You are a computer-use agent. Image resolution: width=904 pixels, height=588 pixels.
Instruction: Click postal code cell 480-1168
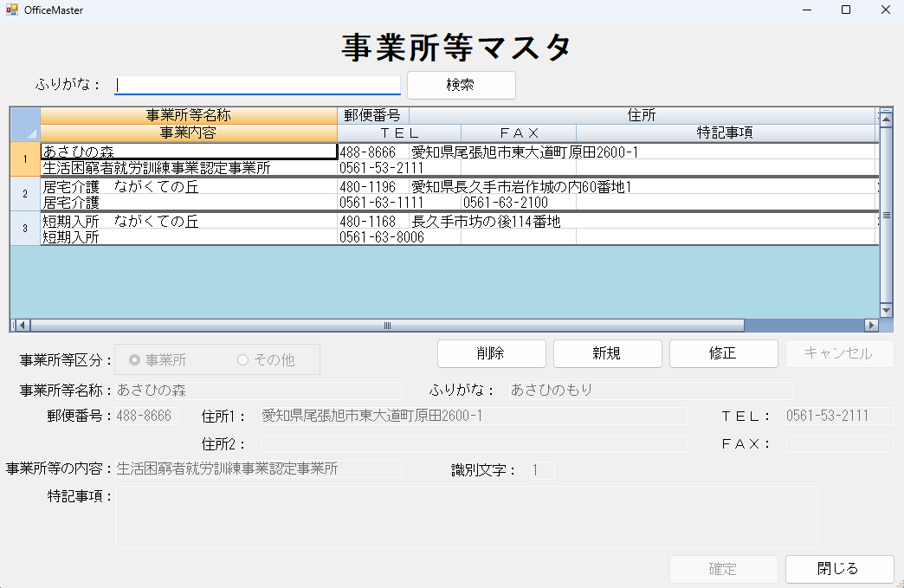[x=373, y=221]
